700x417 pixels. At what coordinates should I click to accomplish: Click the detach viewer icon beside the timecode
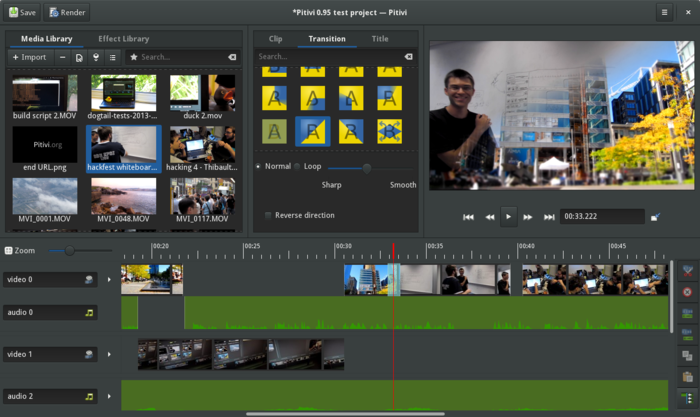pos(655,216)
